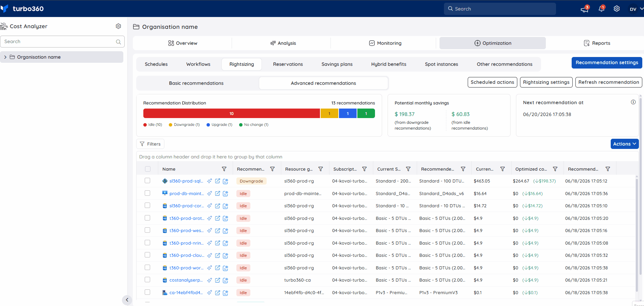Click the red Idle segment of distribution bar

(x=231, y=113)
